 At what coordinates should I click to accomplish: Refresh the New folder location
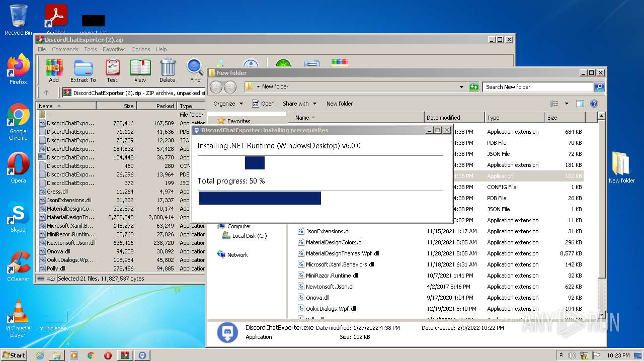474,87
